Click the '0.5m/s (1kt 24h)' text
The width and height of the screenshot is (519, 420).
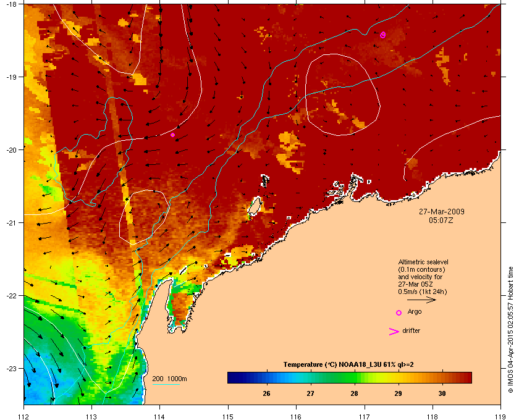423,292
